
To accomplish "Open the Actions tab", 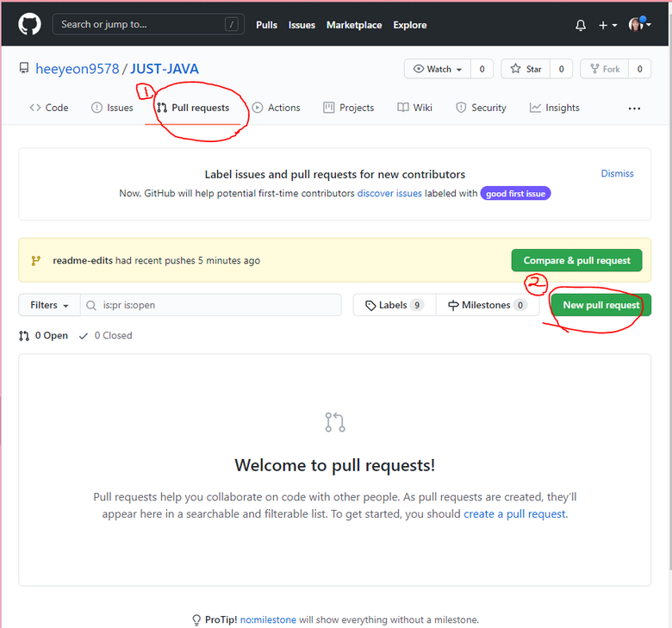I will [276, 108].
